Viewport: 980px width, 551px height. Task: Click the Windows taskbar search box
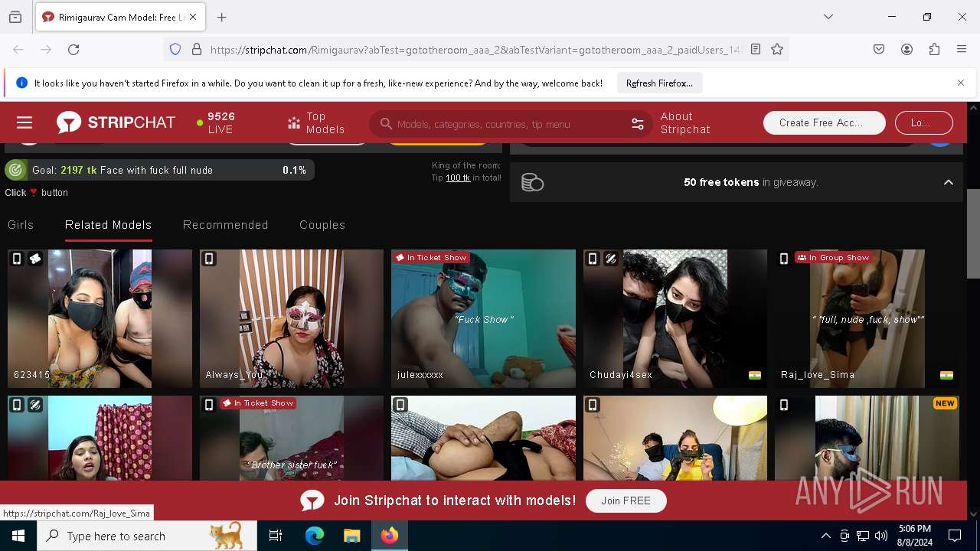pos(147,536)
